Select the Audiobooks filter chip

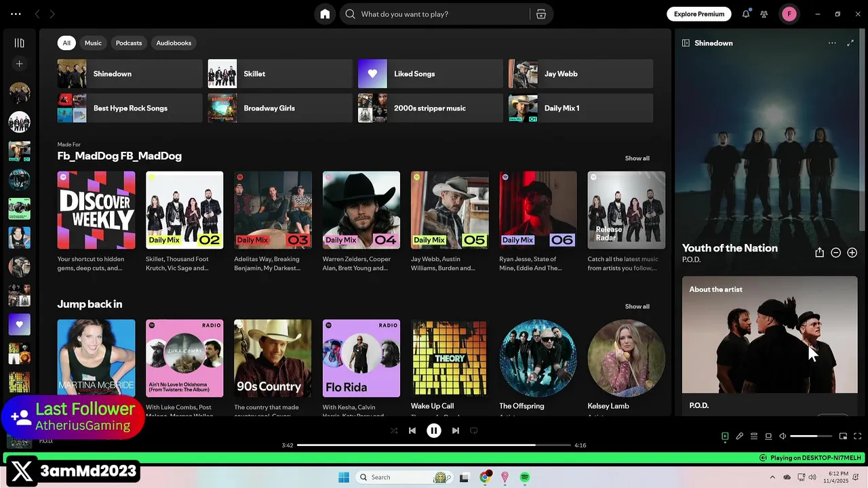pyautogui.click(x=174, y=43)
